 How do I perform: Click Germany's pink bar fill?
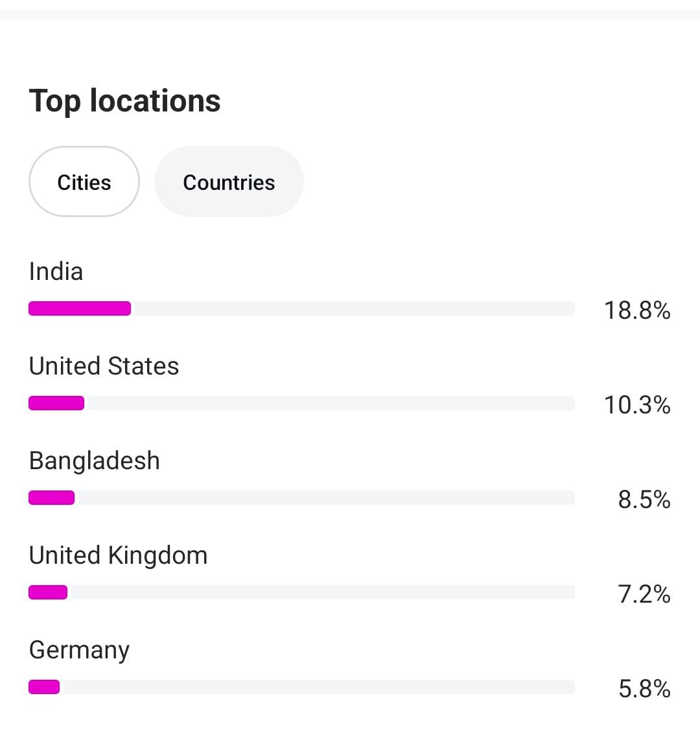(44, 687)
